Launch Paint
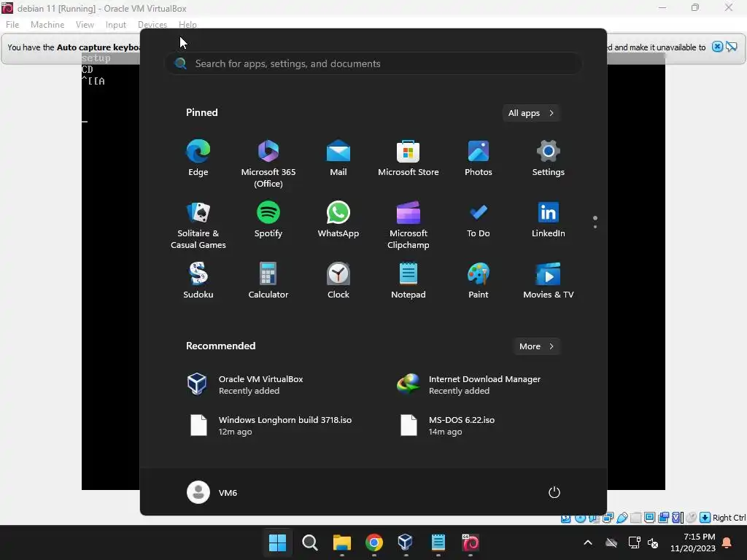This screenshot has width=747, height=560. (479, 281)
